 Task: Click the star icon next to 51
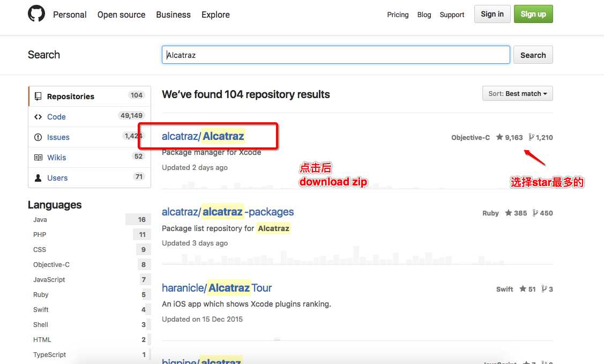(523, 288)
